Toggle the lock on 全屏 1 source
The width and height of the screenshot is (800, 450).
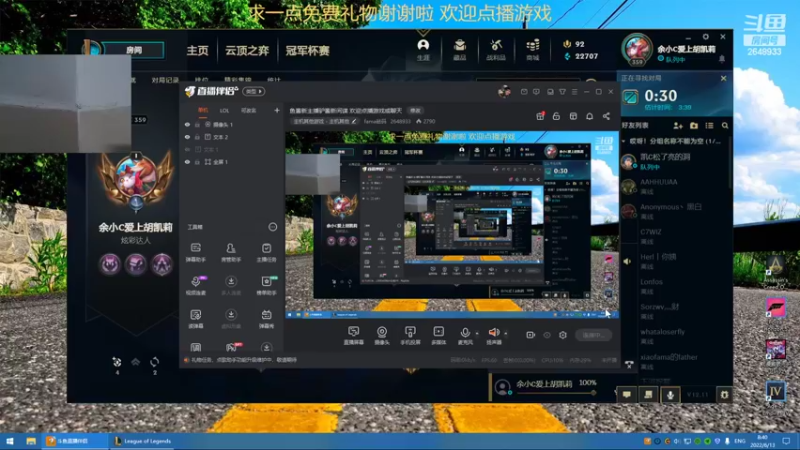[x=197, y=162]
